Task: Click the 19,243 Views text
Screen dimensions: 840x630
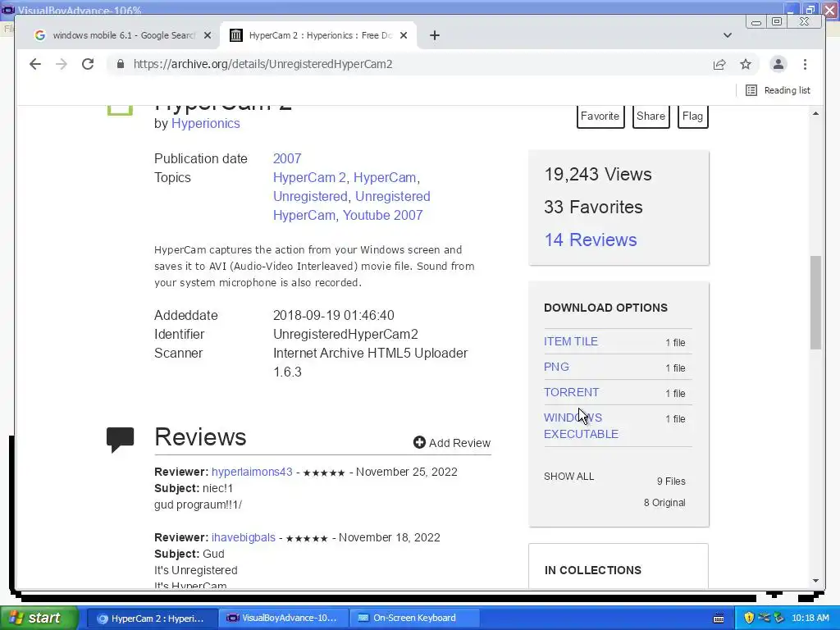Action: pos(598,174)
